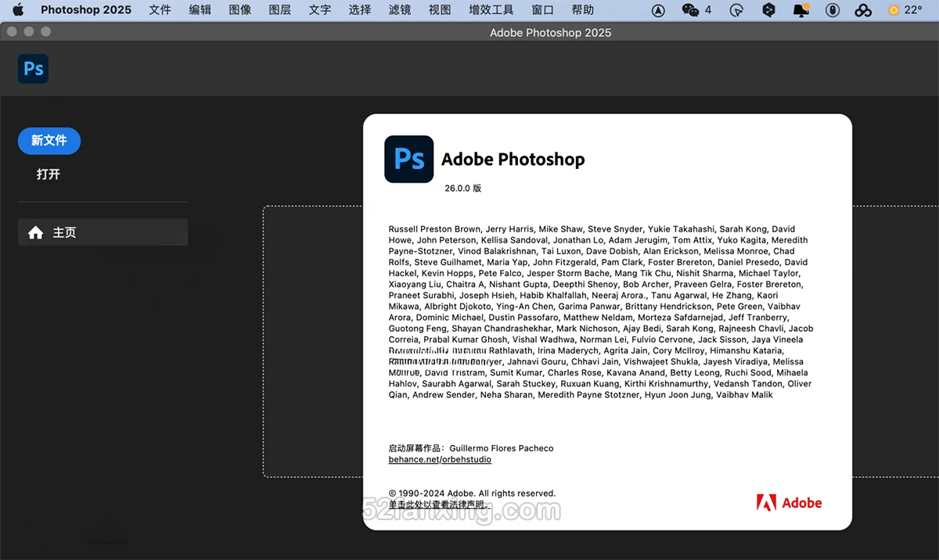Screen dimensions: 939x560
Task: Click the three-circle cloud icon in menu bar
Action: 862,10
